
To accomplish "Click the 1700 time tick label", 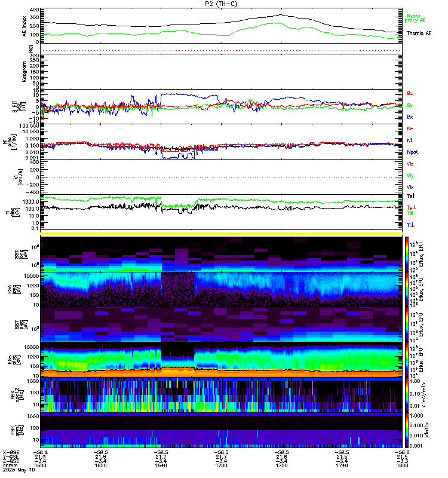I will pos(221,465).
